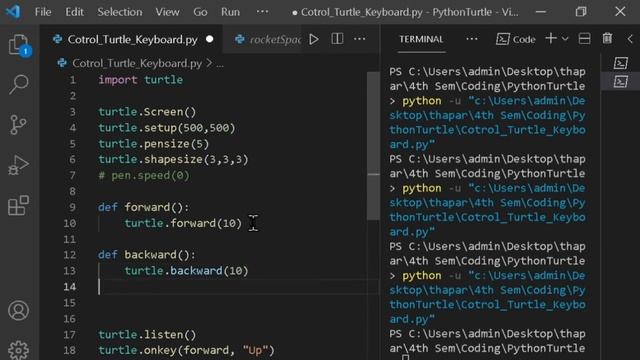Open the launch profile dropdown arrow
640x360 pixels.
pyautogui.click(x=565, y=39)
